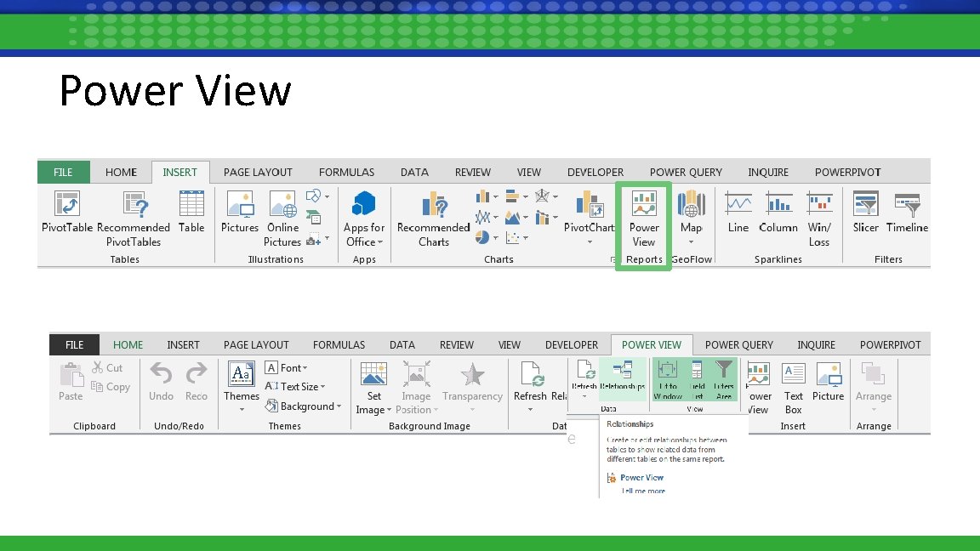
Task: Expand the Image Position dropdown
Action: (436, 411)
